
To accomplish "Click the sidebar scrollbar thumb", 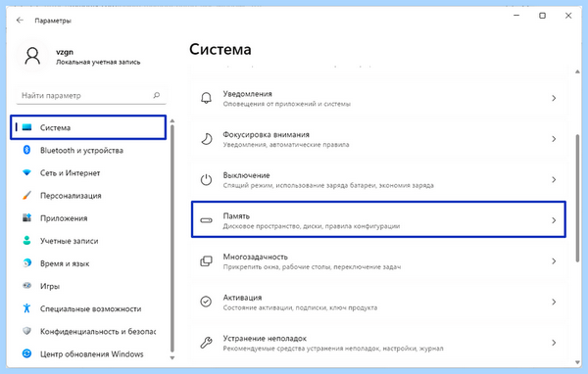I will 172,238.
